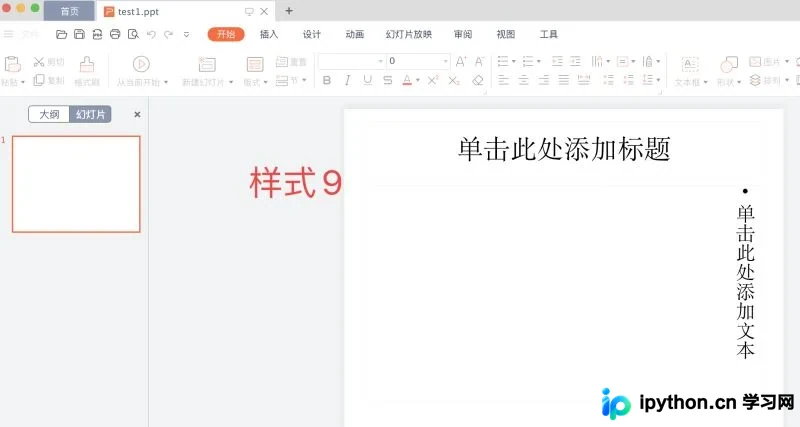Open the 版式 layout icon
800x427 pixels.
[x=255, y=64]
